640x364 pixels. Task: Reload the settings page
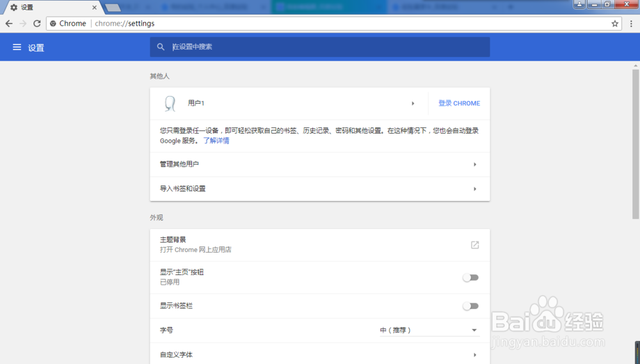36,24
